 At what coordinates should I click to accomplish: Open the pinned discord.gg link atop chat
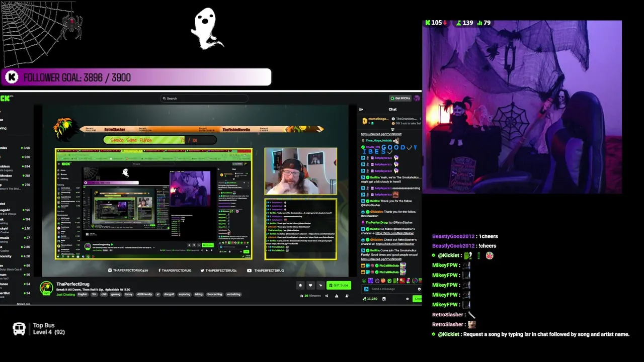381,134
